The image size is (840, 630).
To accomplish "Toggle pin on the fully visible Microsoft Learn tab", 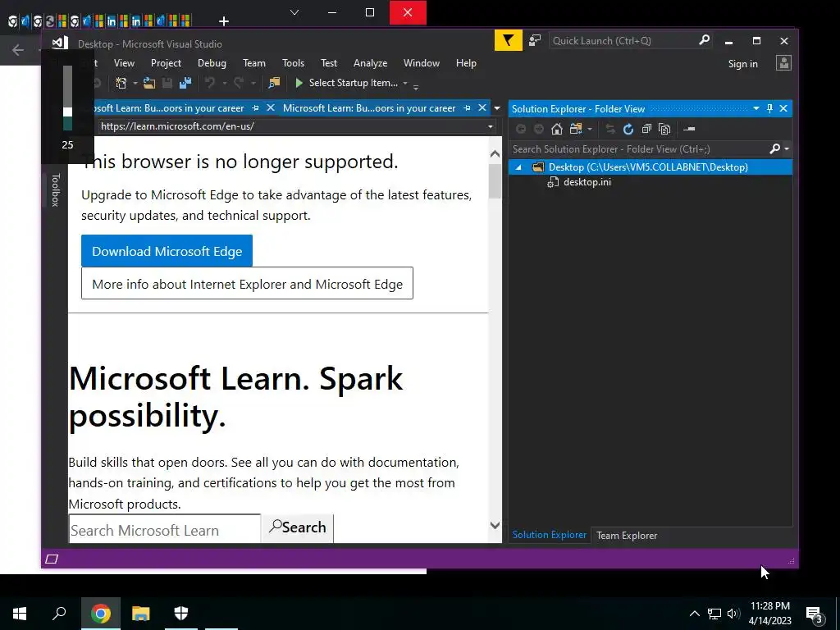I will pyautogui.click(x=467, y=108).
